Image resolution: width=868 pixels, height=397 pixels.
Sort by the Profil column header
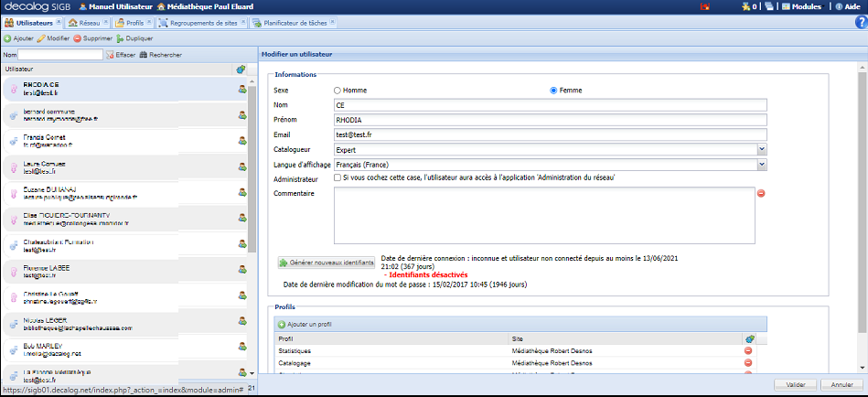[x=392, y=338]
